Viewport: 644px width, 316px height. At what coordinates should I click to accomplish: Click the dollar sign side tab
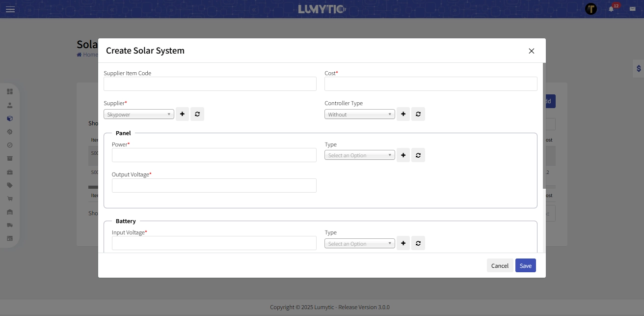point(638,69)
